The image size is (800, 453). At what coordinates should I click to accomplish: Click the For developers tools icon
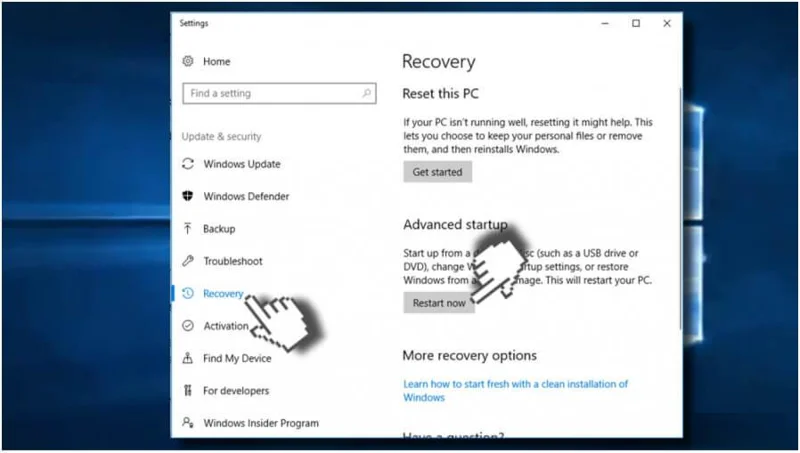[x=188, y=391]
